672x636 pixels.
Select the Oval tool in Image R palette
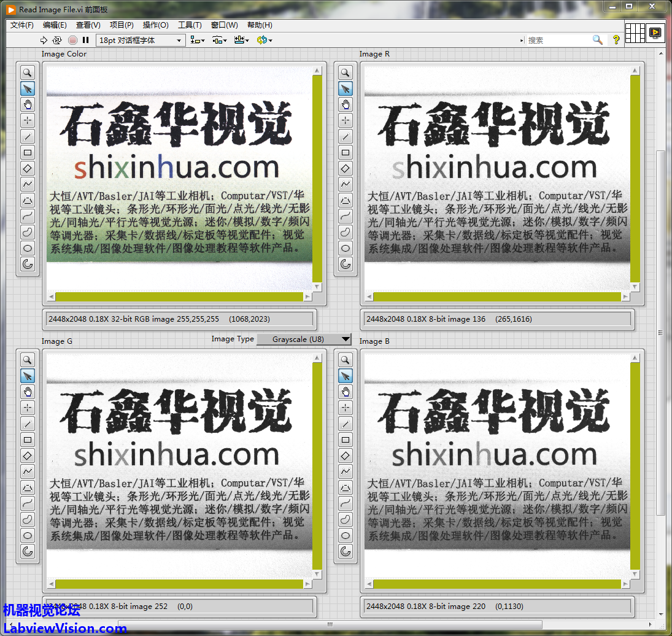point(346,248)
